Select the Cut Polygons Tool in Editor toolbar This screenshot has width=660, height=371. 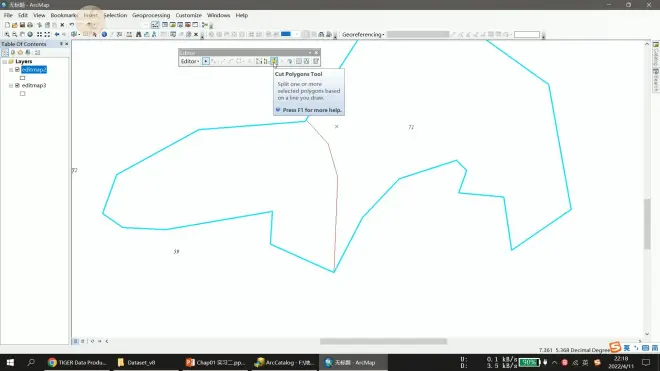274,61
